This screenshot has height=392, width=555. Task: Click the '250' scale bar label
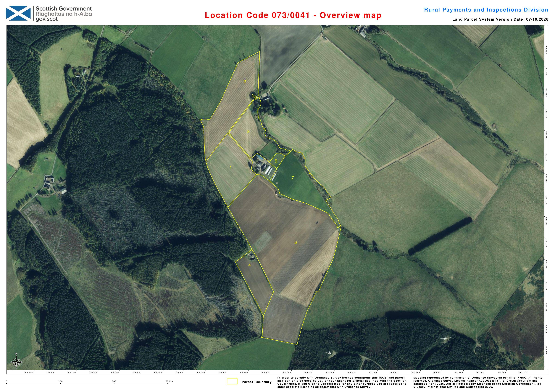click(60, 382)
